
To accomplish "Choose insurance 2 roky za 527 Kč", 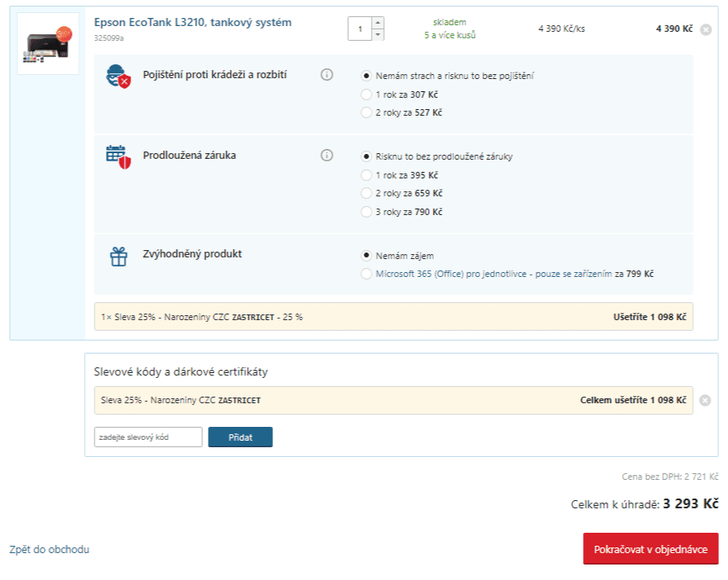I will pyautogui.click(x=366, y=112).
